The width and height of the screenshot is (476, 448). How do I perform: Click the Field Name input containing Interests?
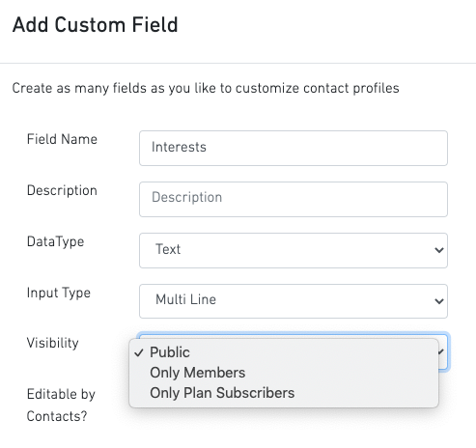click(x=294, y=148)
